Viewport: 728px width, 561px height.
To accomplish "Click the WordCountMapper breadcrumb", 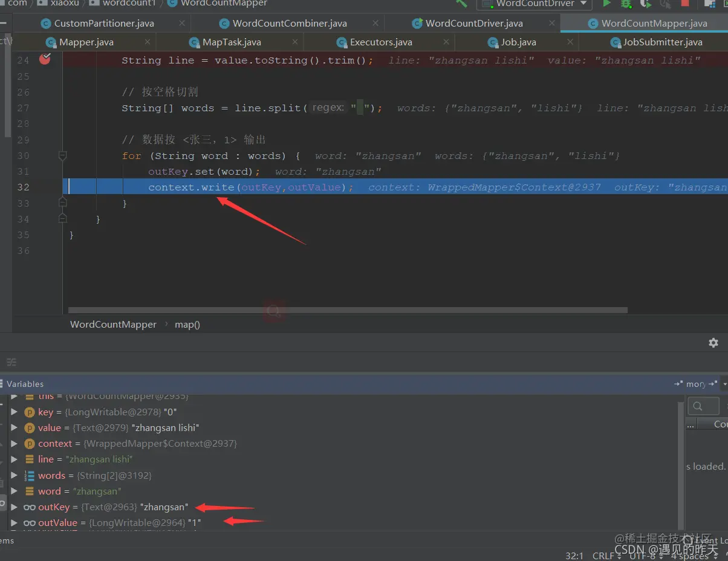I will (113, 324).
